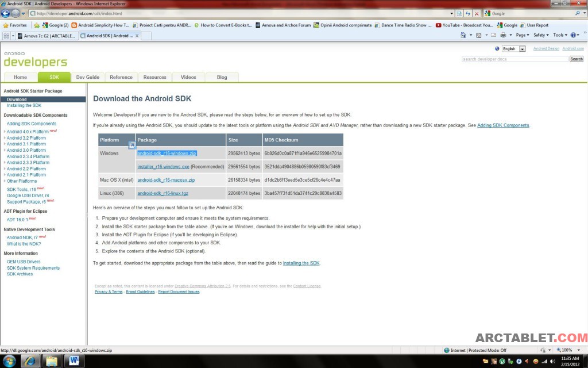Open the address bar autocomplete dropdown arrow

click(451, 14)
